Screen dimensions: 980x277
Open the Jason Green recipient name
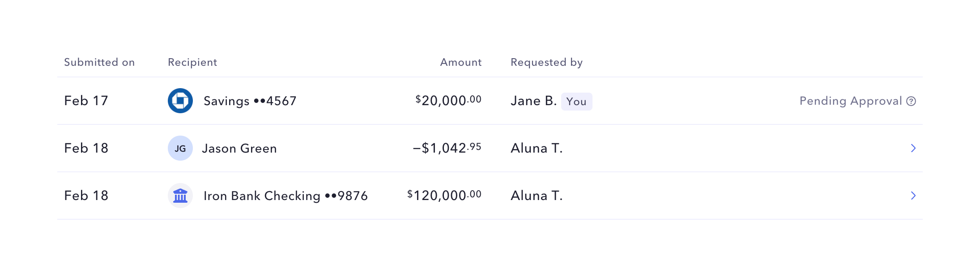coord(239,149)
